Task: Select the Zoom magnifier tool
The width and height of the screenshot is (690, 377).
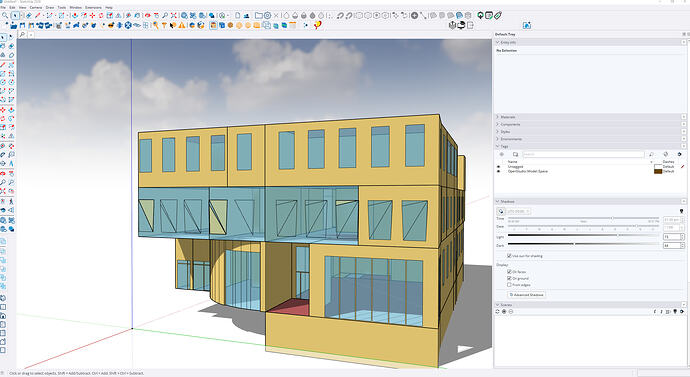Action: (x=165, y=15)
